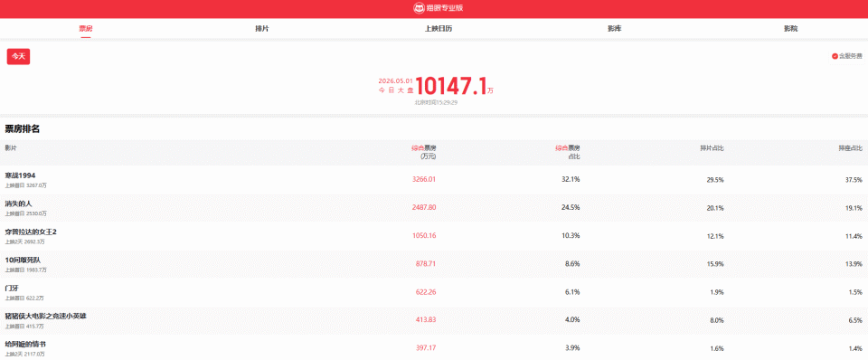
Task: Click box office value 397.17
Action: point(426,348)
